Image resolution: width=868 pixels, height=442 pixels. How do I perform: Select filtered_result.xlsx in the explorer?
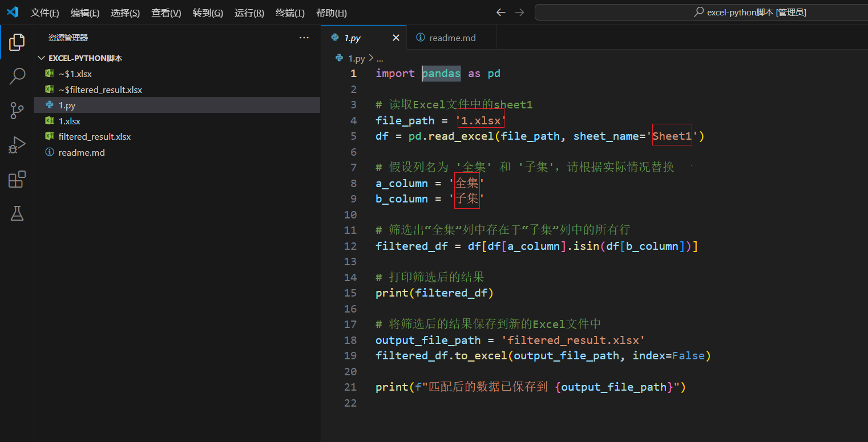tap(177, 136)
